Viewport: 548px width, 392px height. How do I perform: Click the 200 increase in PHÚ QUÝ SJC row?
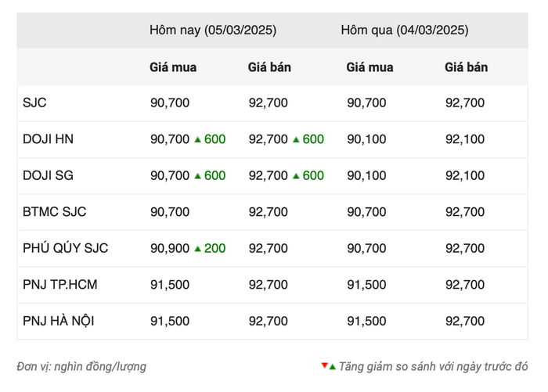pos(215,248)
